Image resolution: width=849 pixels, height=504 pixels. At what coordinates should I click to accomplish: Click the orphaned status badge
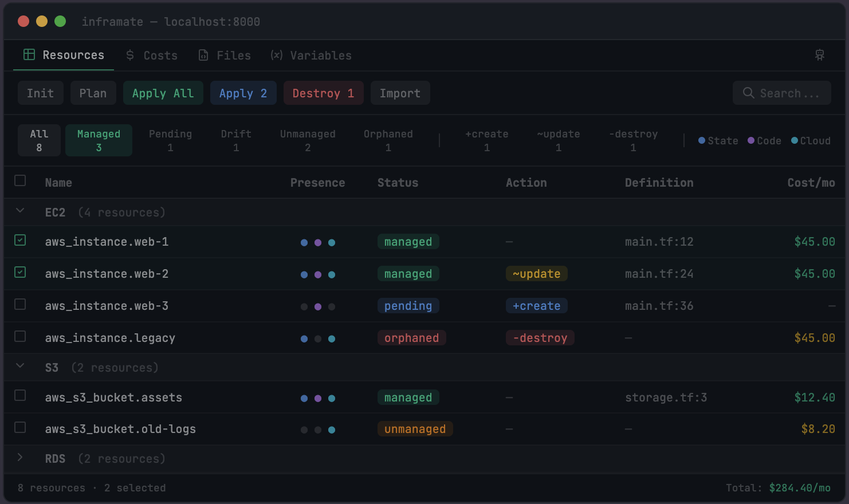click(x=412, y=338)
